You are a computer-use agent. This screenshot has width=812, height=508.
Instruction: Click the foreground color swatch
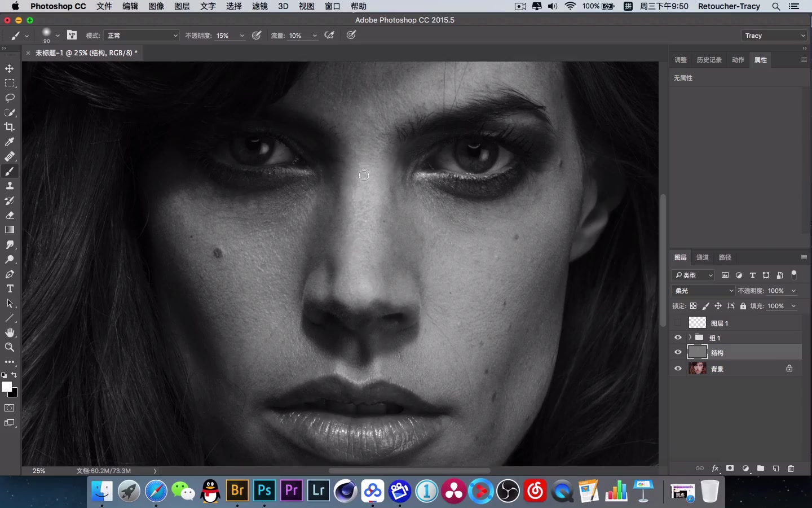(6, 386)
